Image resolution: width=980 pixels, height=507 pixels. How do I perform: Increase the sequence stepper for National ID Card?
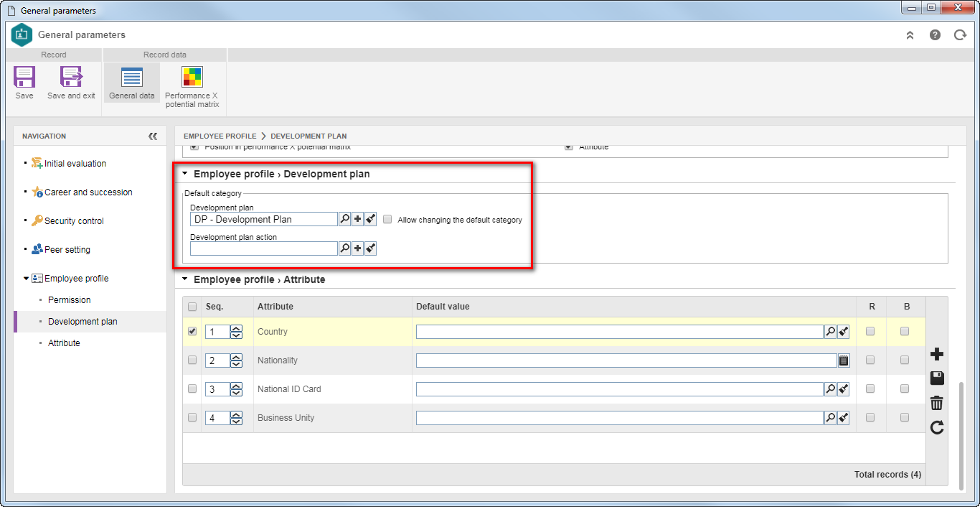pos(236,386)
